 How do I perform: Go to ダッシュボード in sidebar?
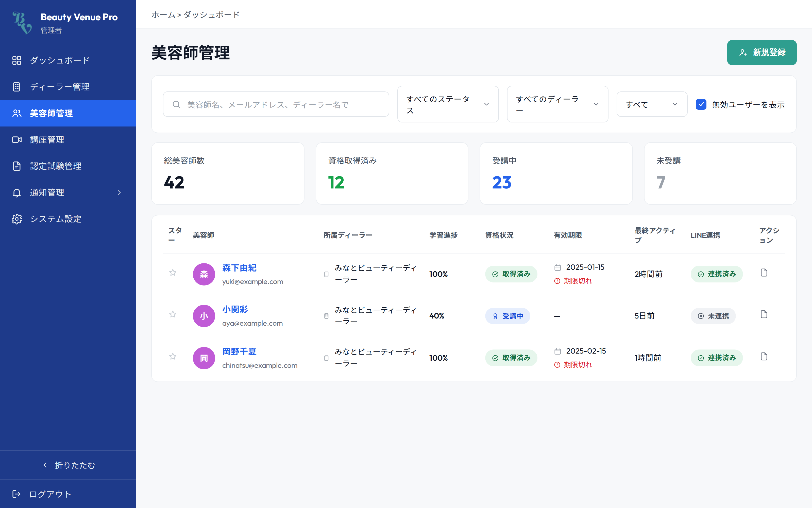pyautogui.click(x=68, y=60)
